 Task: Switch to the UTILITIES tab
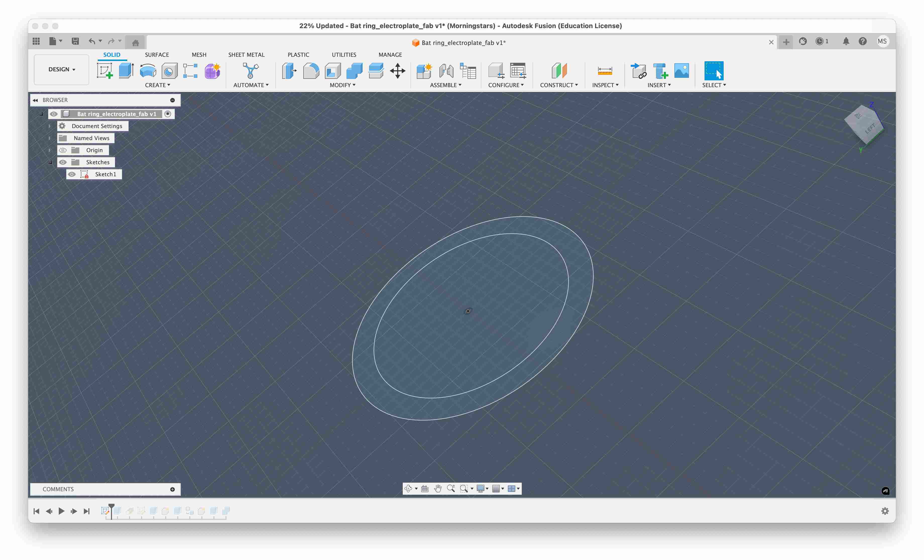[344, 55]
